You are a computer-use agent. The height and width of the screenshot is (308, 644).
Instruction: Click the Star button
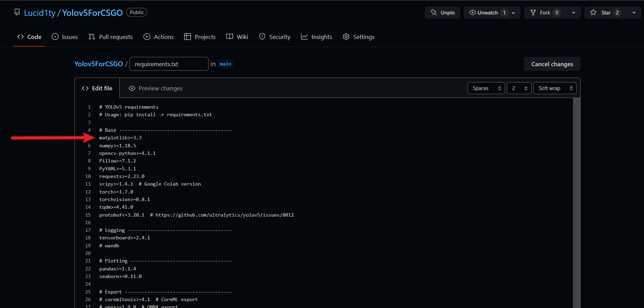606,13
